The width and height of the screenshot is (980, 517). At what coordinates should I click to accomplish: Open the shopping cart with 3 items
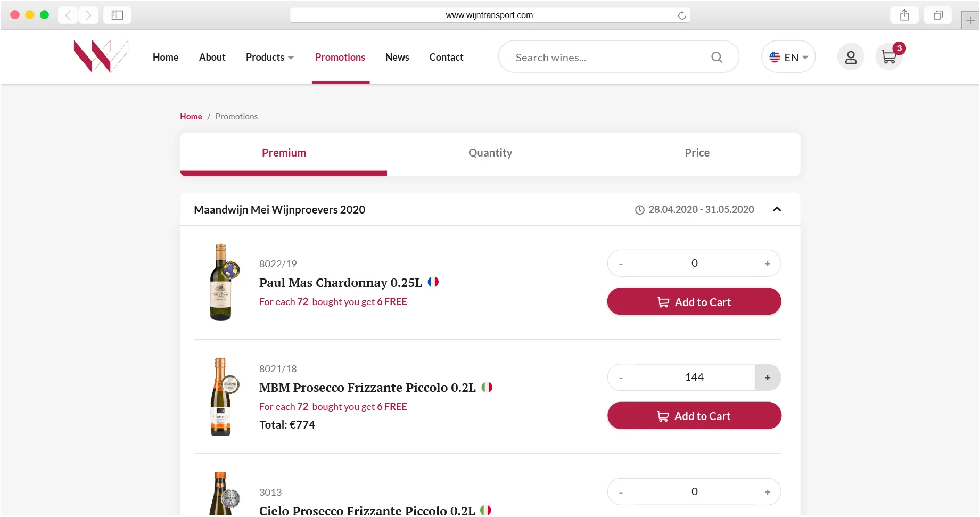click(x=889, y=57)
